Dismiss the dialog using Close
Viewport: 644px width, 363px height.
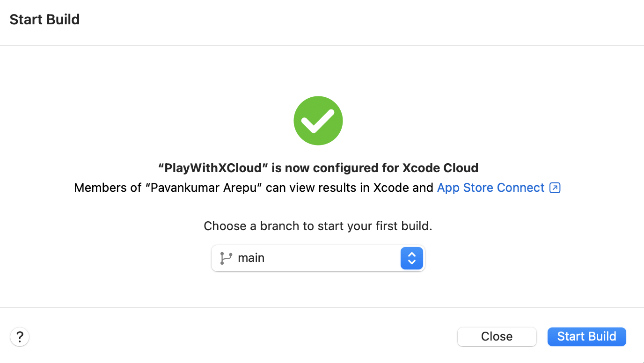pos(497,336)
